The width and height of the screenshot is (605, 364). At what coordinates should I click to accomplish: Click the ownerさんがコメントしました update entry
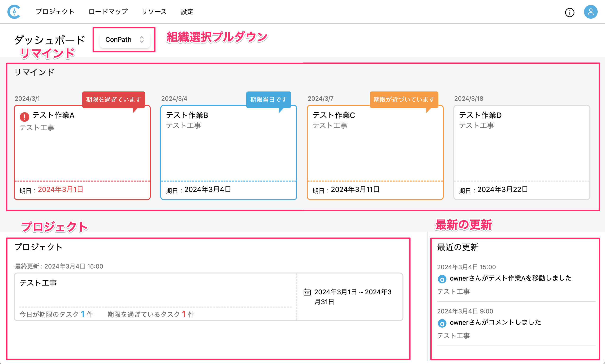pyautogui.click(x=495, y=322)
